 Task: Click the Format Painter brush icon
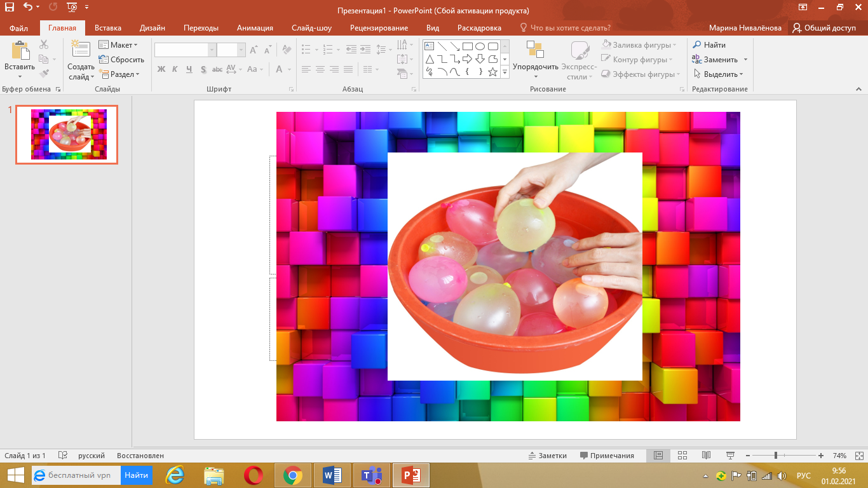click(43, 74)
